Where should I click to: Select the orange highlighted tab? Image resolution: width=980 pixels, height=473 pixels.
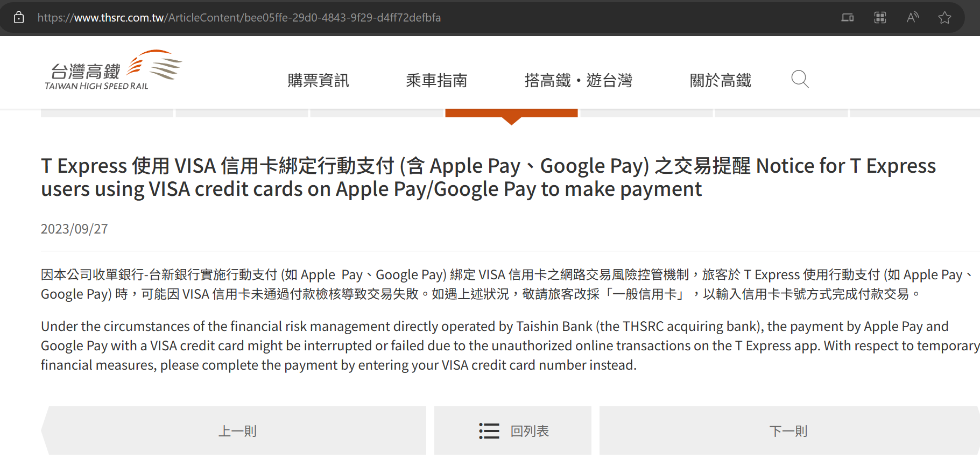511,114
